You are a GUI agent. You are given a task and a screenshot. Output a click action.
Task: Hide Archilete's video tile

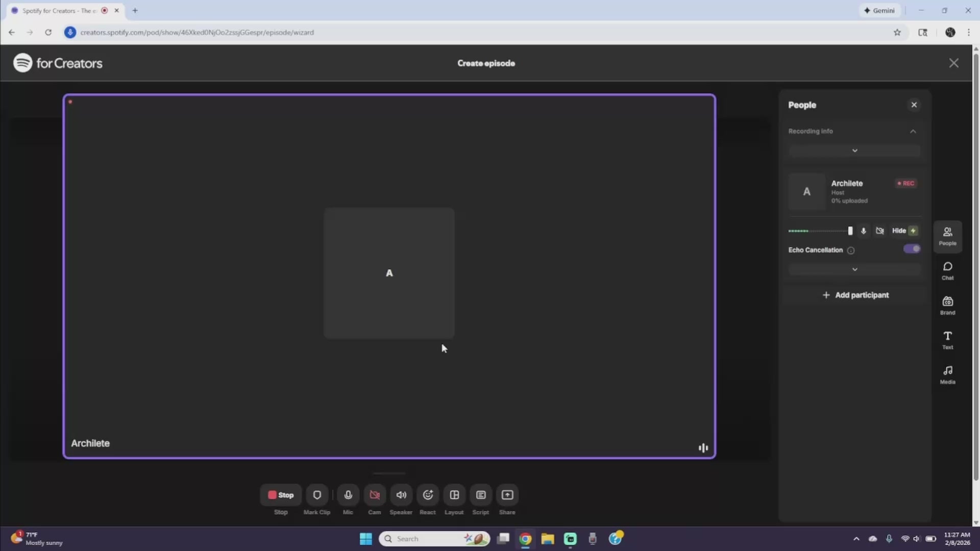click(x=899, y=231)
